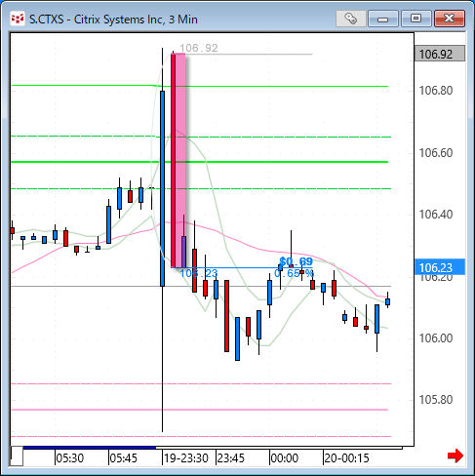This screenshot has height=476, width=475.
Task: Click the pink shaded measurement rectangle
Action: point(178,160)
